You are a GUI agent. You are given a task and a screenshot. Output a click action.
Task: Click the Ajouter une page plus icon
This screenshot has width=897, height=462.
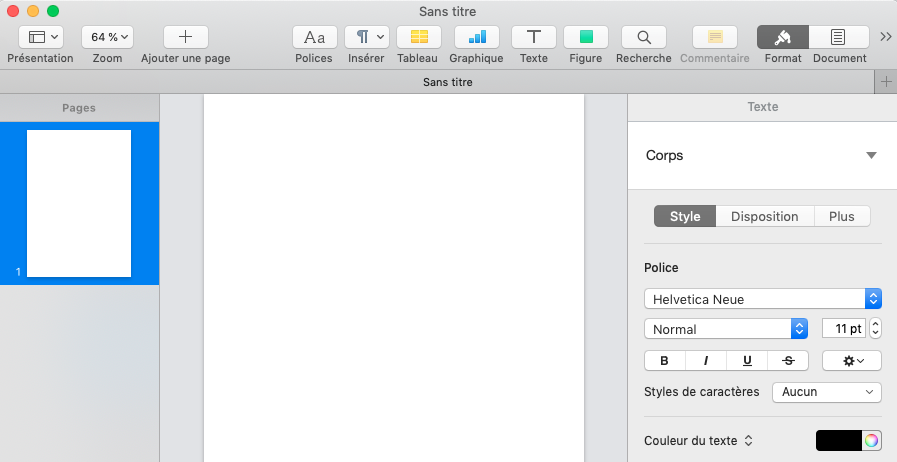tap(185, 37)
